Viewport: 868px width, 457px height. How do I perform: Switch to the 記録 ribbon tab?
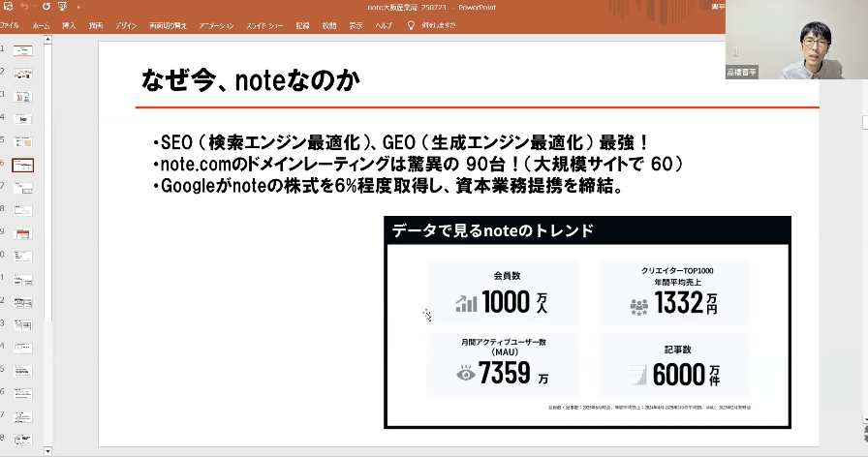click(x=303, y=25)
